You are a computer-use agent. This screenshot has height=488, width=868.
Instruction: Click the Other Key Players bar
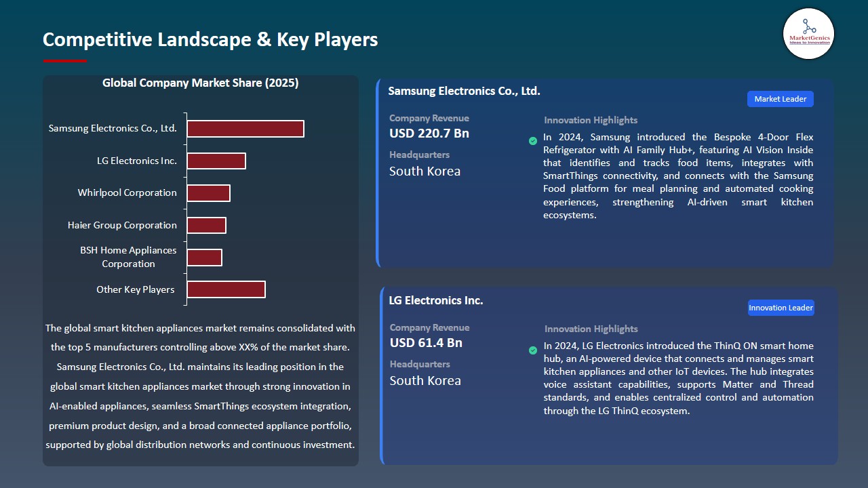[x=226, y=289]
